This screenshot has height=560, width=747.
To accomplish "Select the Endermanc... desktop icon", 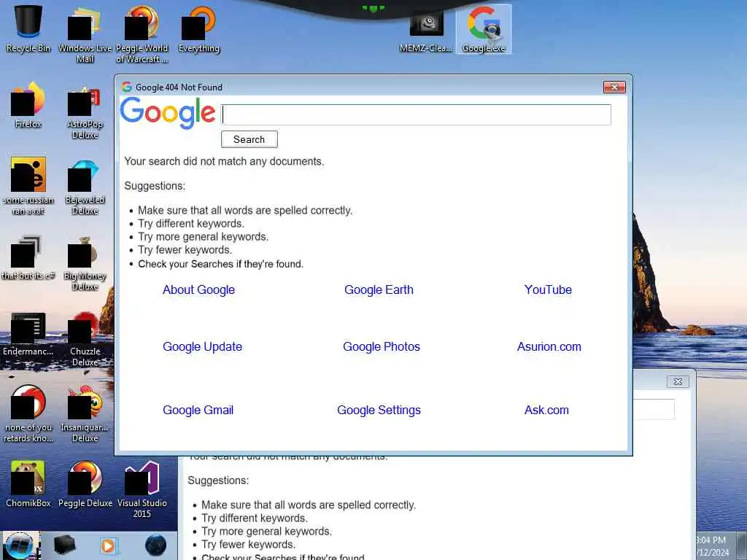I will click(x=28, y=334).
